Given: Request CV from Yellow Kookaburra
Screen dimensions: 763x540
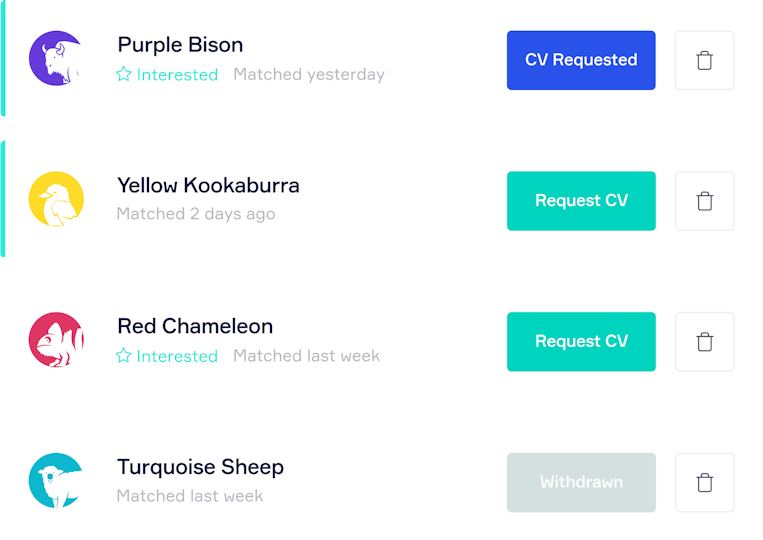Looking at the screenshot, I should pyautogui.click(x=581, y=201).
